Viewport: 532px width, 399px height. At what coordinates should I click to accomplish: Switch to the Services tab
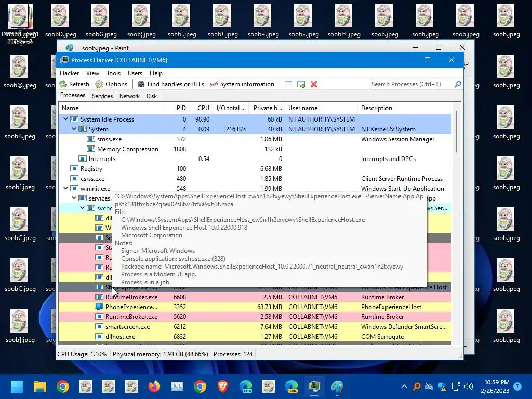[x=102, y=96]
